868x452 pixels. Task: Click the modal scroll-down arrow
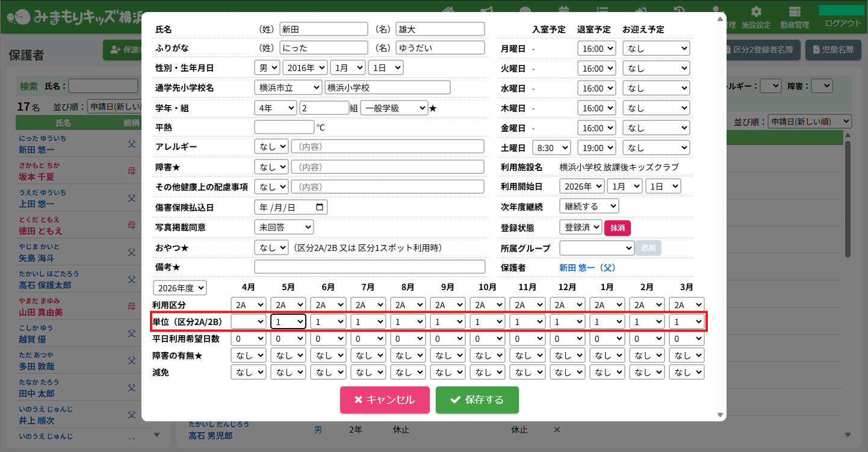point(720,415)
